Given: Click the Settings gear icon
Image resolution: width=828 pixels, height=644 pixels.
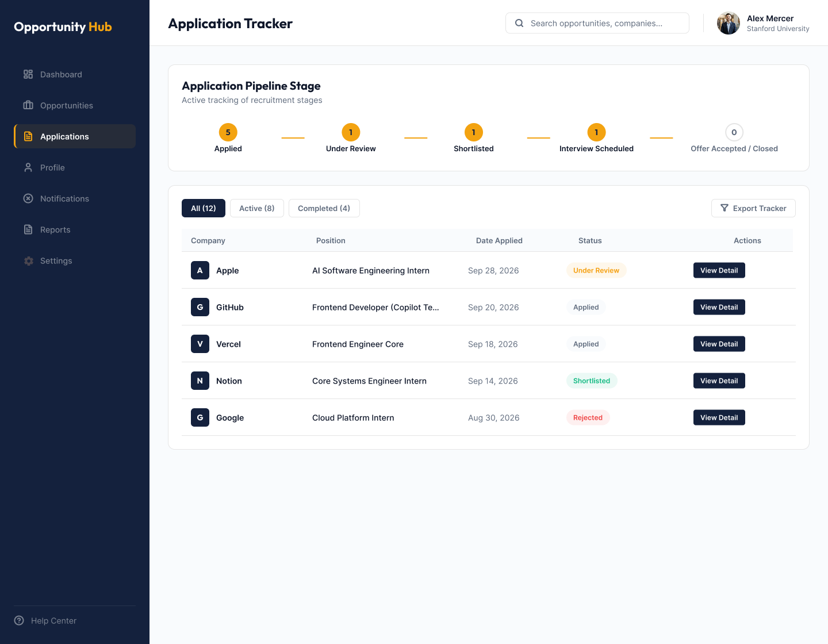Looking at the screenshot, I should pos(28,260).
